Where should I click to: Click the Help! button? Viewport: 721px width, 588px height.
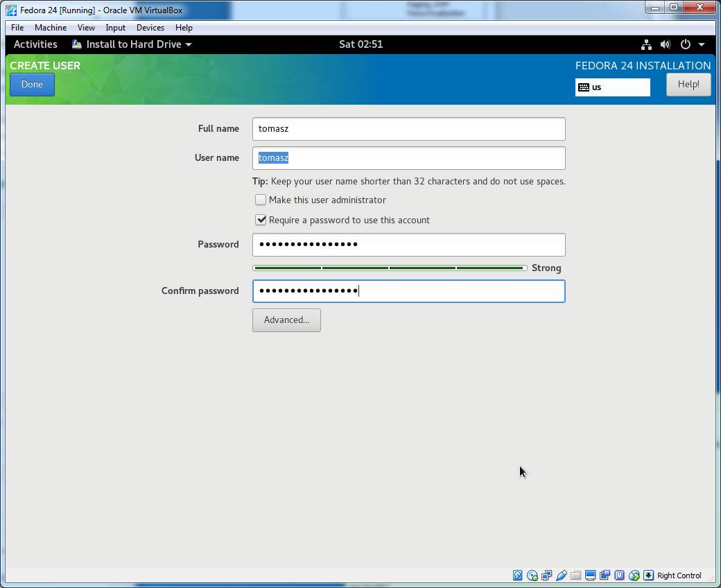tap(688, 85)
